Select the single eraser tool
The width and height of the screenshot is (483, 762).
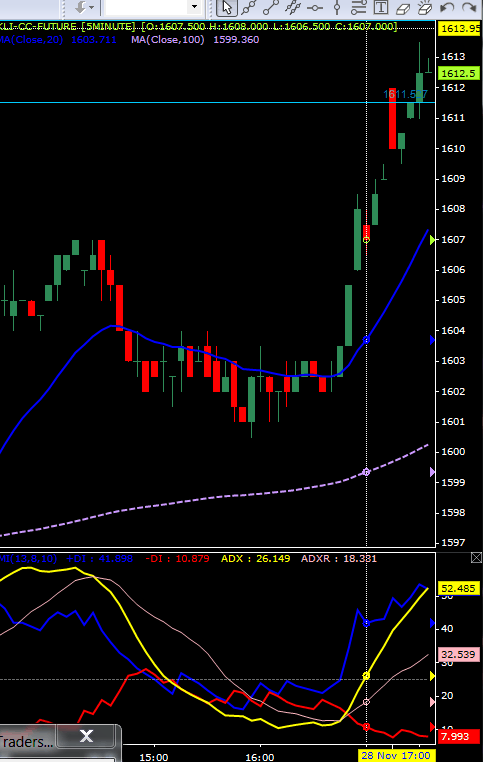coord(403,7)
